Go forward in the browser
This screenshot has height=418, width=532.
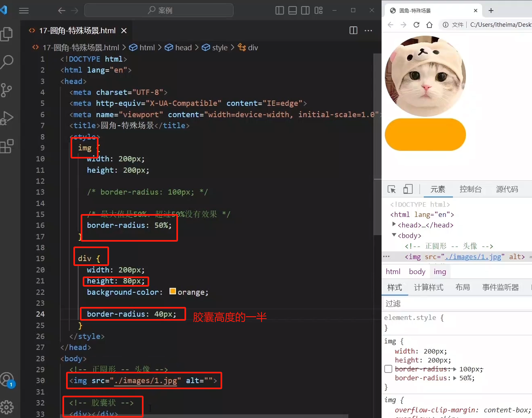point(403,25)
